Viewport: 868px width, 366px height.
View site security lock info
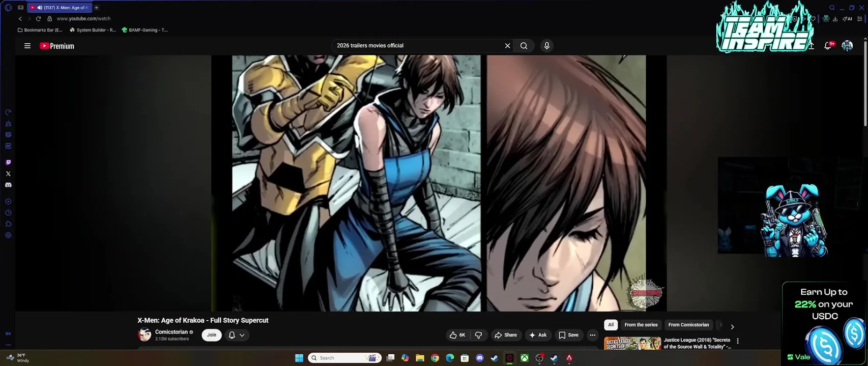[x=49, y=19]
